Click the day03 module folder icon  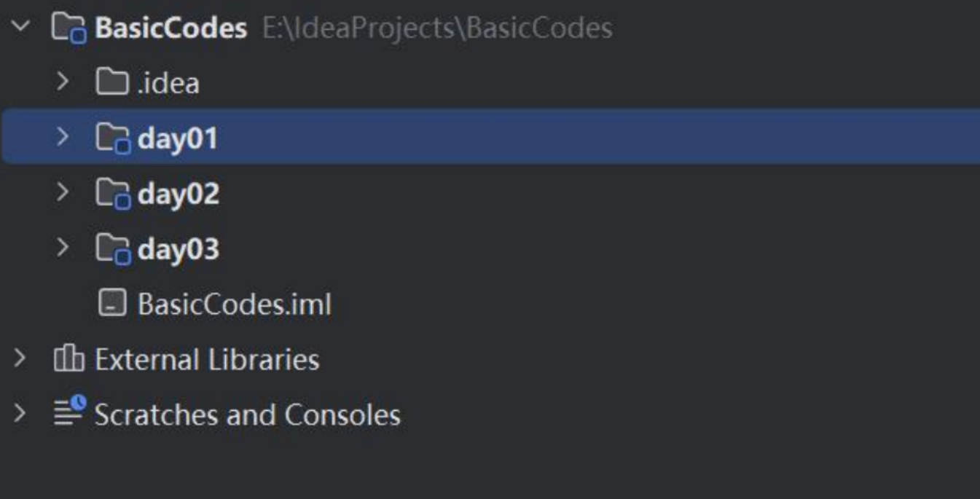point(114,248)
